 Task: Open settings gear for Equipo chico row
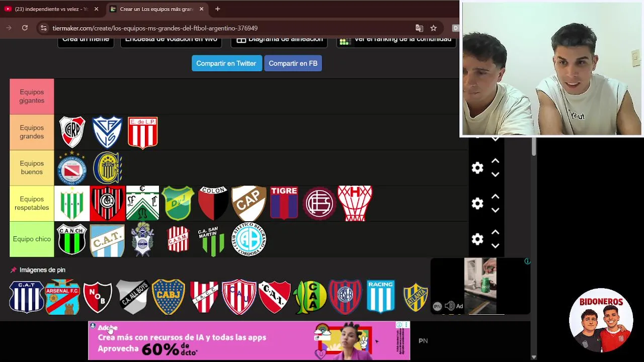point(477,239)
